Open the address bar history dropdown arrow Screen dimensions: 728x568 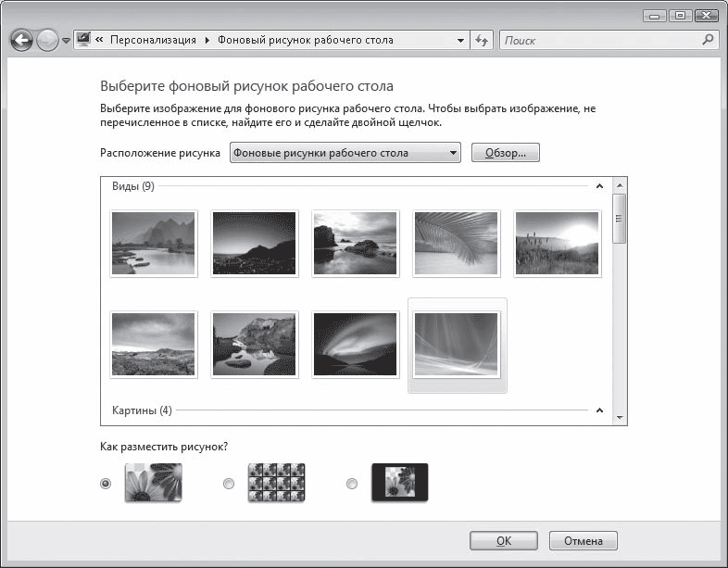pos(461,41)
